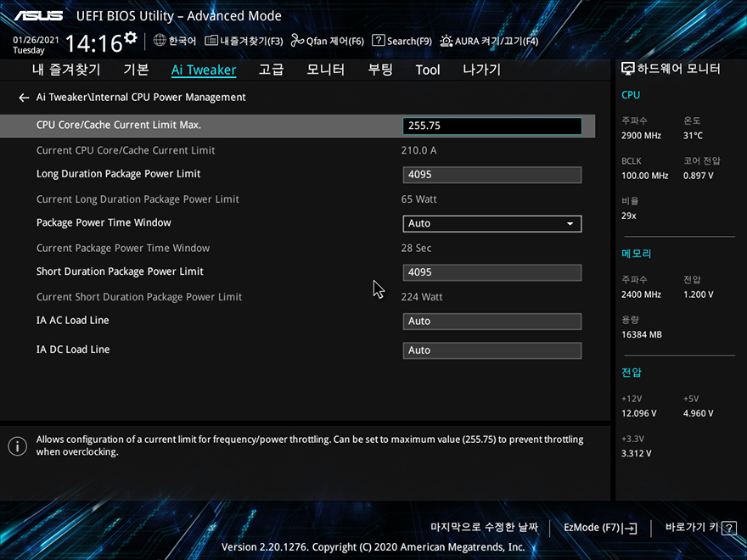Click the date 01/26/2021 Tuesday
The height and width of the screenshot is (560, 747).
(36, 45)
